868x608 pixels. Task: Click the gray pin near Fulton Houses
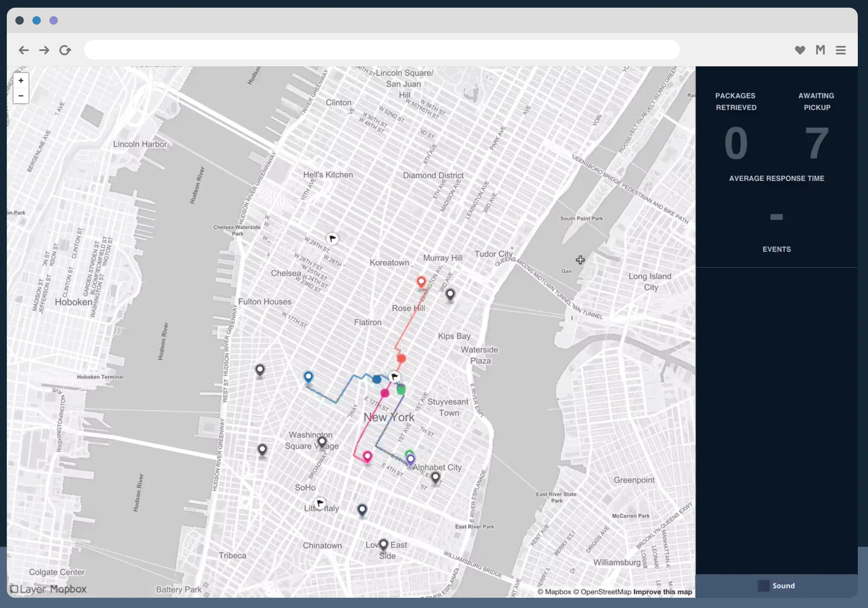coord(259,370)
